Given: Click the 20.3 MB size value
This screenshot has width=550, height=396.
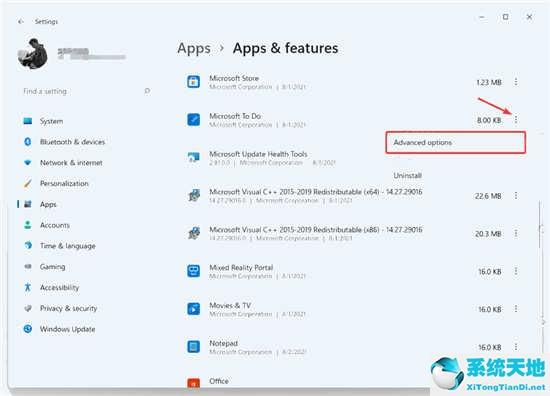Looking at the screenshot, I should point(488,234).
